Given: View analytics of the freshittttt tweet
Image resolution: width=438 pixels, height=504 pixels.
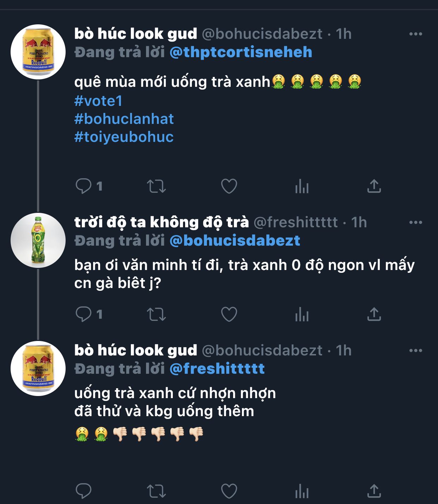Looking at the screenshot, I should pyautogui.click(x=302, y=314).
